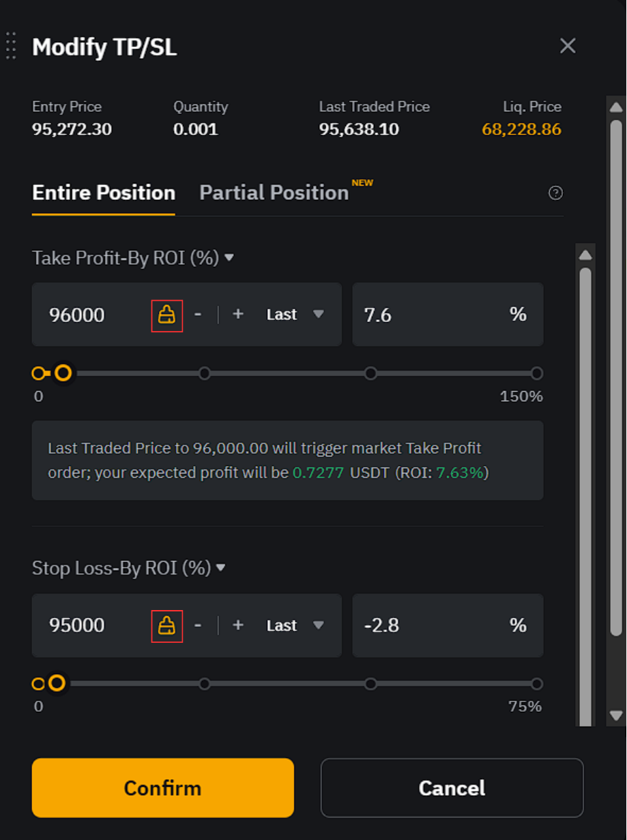Click the Stop Loss price paint icon
The width and height of the screenshot is (627, 840).
(x=166, y=626)
